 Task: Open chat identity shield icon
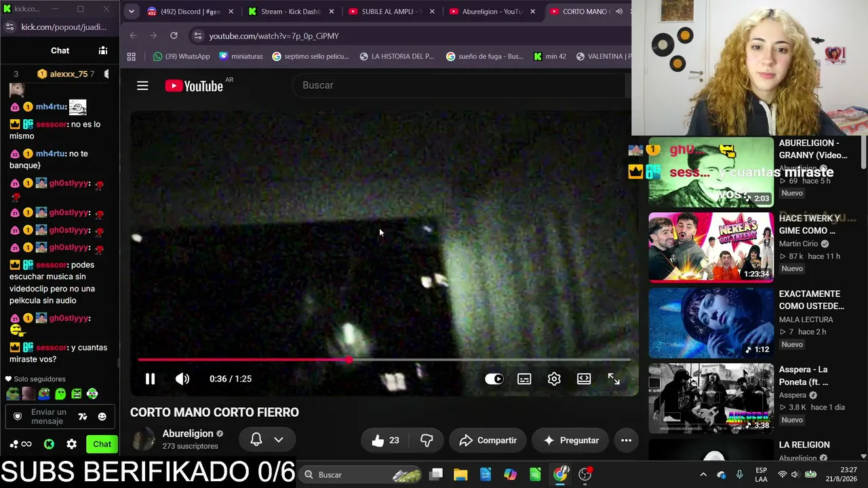(x=18, y=417)
